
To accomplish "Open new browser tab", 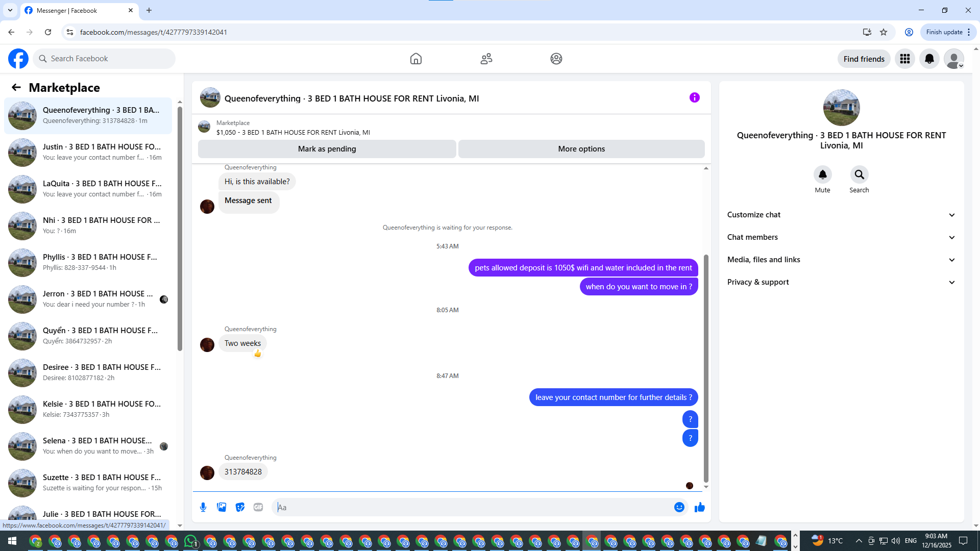I will point(149,10).
